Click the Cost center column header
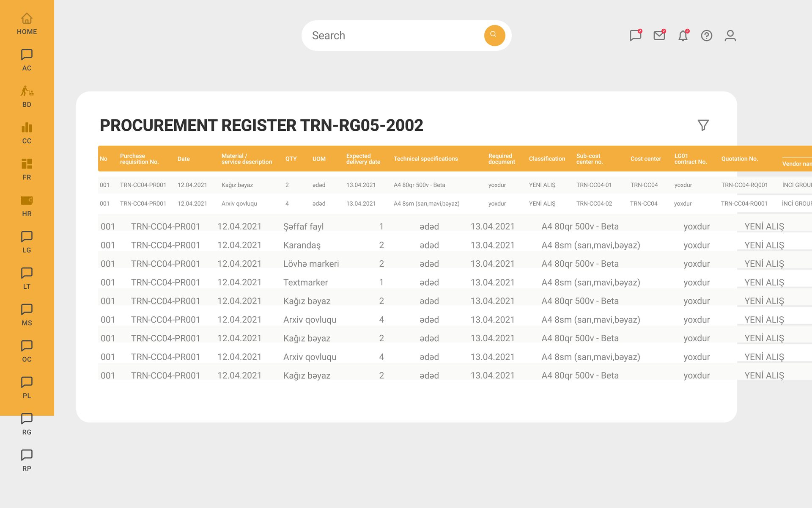Image resolution: width=812 pixels, height=508 pixels. tap(645, 159)
